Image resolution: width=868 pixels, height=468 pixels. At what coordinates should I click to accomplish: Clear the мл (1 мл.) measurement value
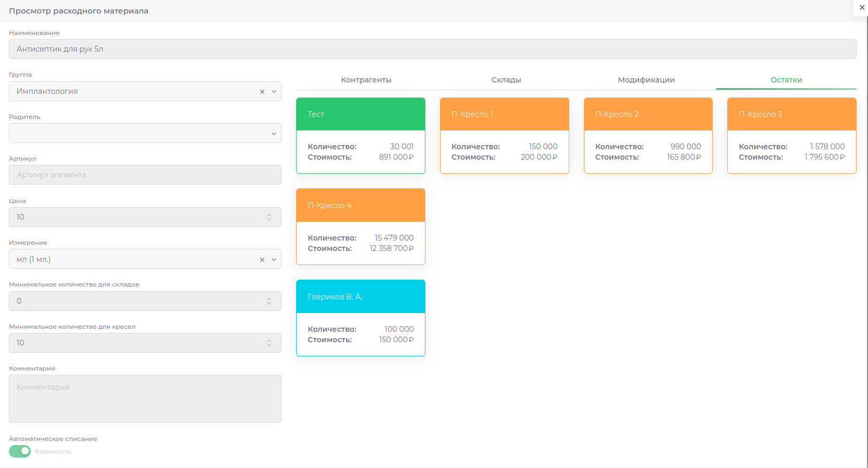click(x=262, y=260)
